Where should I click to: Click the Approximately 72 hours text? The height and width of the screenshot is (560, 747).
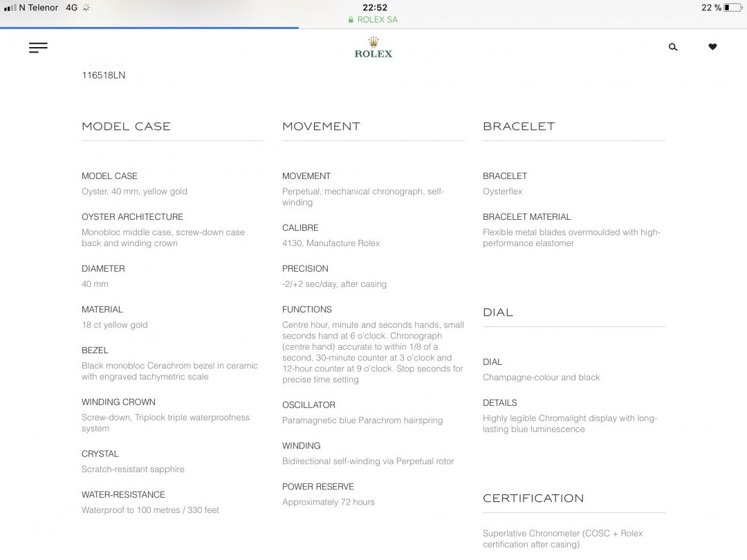tap(329, 503)
